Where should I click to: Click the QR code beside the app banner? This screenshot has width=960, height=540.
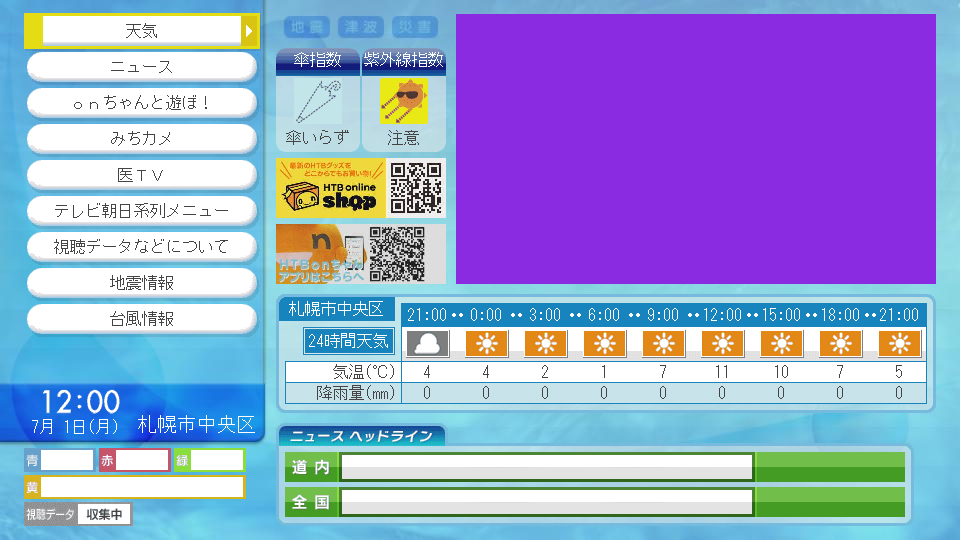pyautogui.click(x=397, y=254)
